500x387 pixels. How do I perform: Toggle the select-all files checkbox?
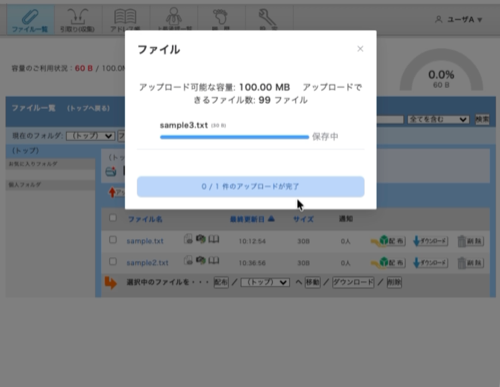pos(113,218)
